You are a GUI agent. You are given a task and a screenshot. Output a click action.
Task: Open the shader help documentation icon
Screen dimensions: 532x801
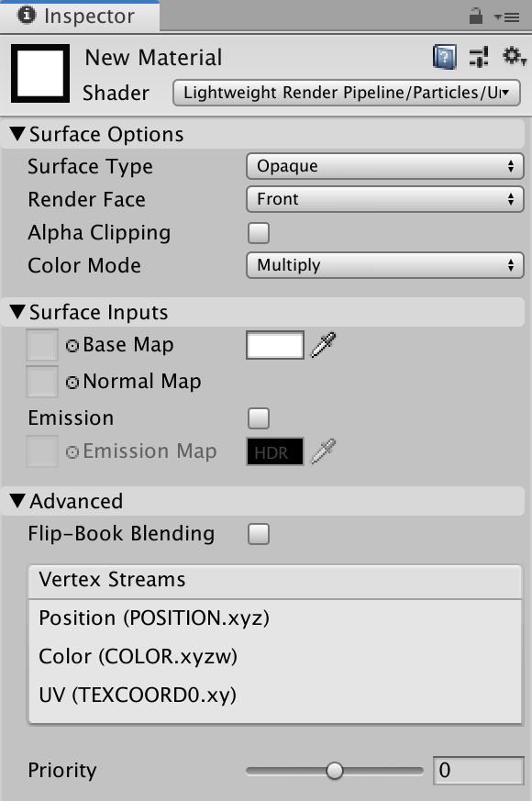click(444, 57)
